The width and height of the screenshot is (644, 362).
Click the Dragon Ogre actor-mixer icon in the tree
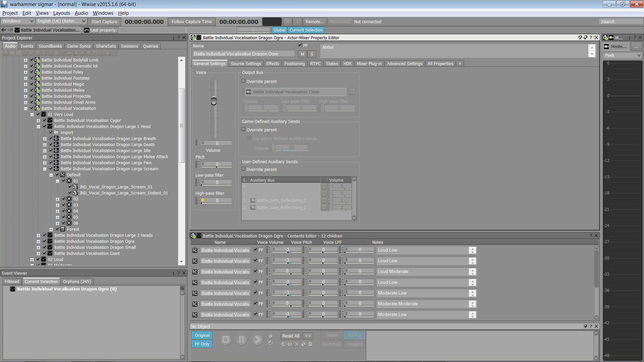pyautogui.click(x=50, y=241)
